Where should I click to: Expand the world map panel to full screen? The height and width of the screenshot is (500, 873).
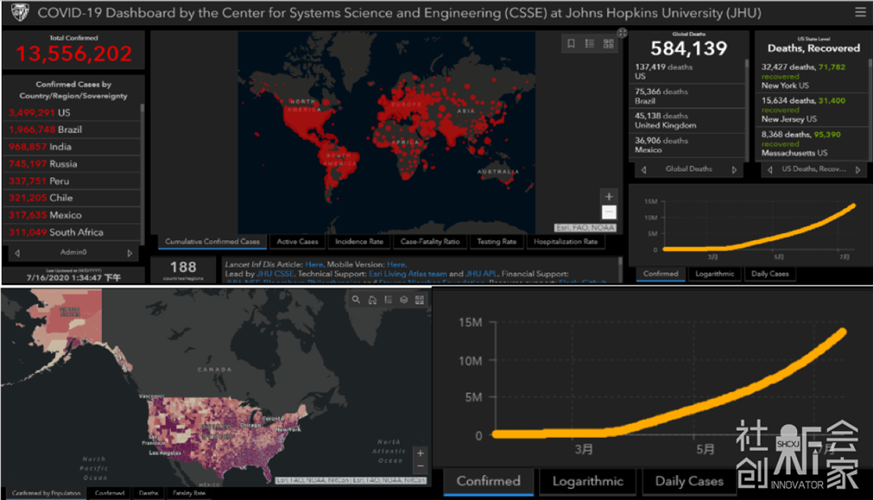(623, 33)
